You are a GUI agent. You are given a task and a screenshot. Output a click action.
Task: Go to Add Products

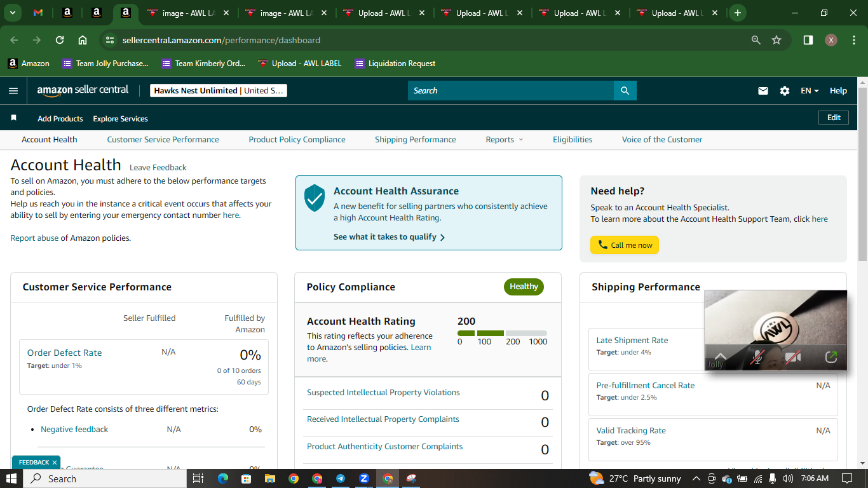pos(60,119)
